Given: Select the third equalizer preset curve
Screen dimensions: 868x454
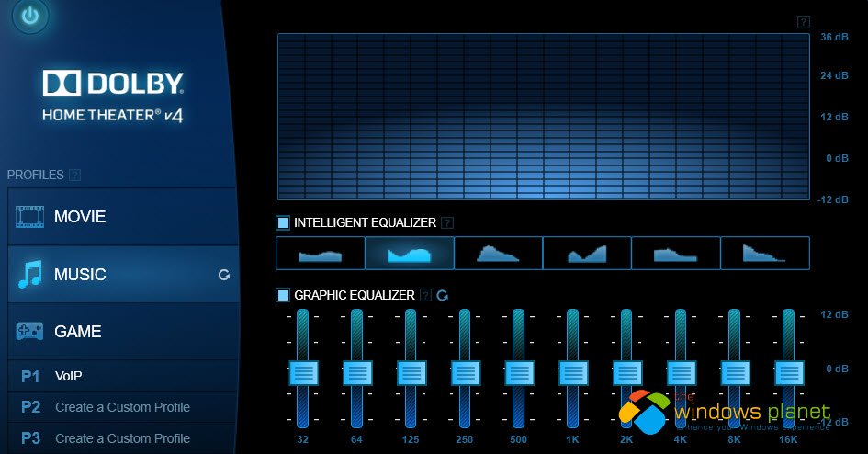Looking at the screenshot, I should (498, 253).
